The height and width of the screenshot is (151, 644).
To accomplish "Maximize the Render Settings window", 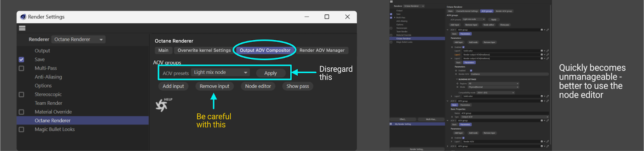I will [327, 17].
